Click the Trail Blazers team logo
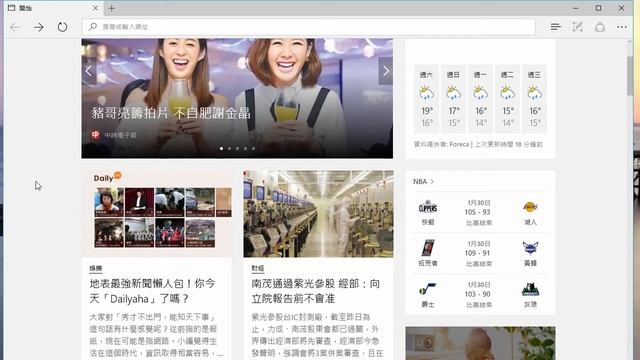This screenshot has height=360, width=640. coord(428,248)
